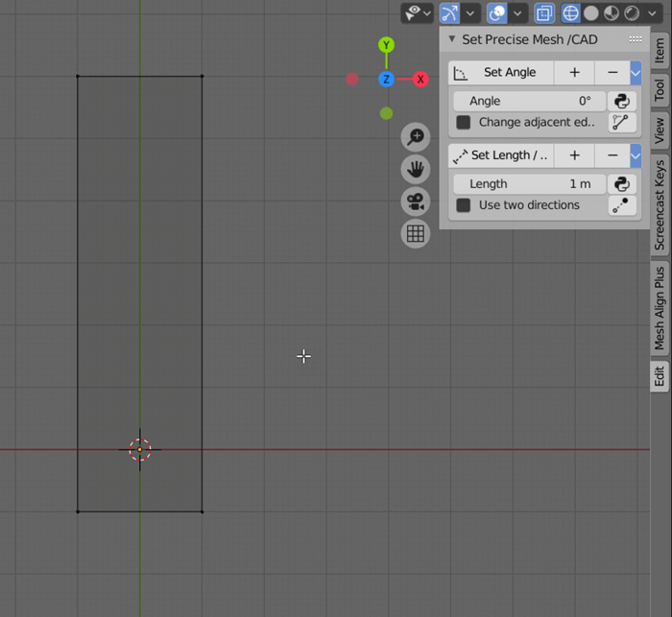Screen dimensions: 672x617
Task: Grab the Set Precise Mesh panel drag handle
Action: [x=636, y=39]
